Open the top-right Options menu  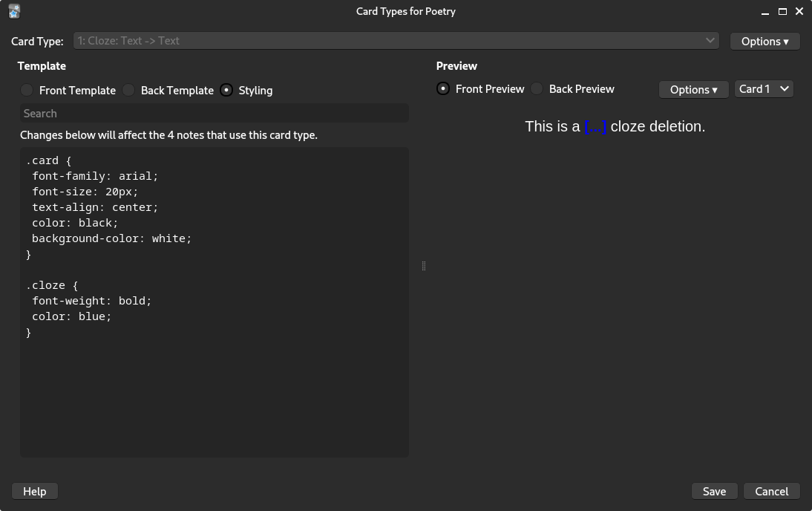(764, 41)
